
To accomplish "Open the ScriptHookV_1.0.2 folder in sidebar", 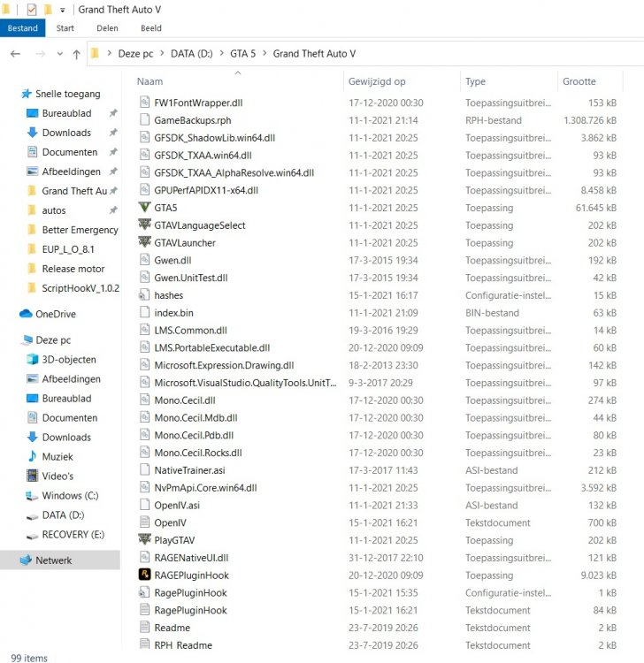I will (x=80, y=288).
